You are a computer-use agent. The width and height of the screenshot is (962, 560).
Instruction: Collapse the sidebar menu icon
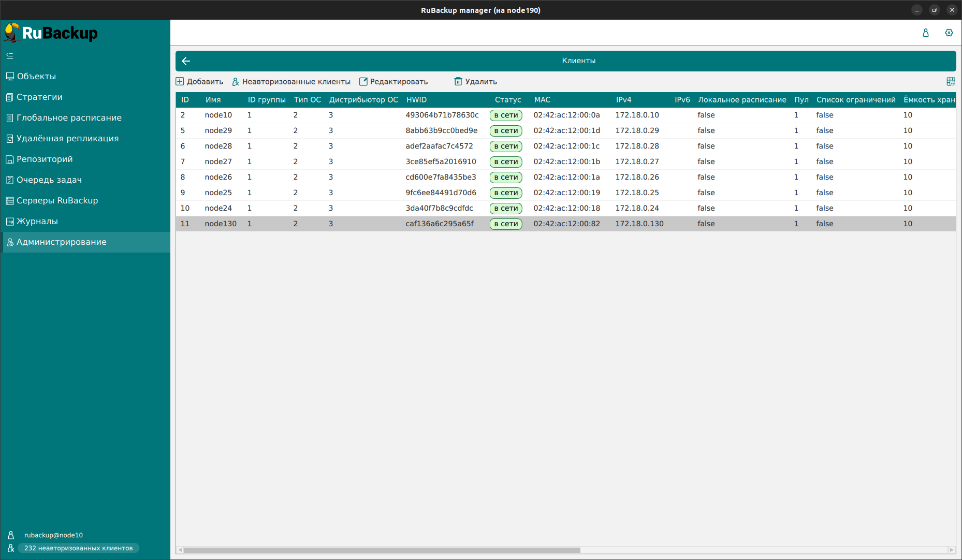[x=10, y=56]
